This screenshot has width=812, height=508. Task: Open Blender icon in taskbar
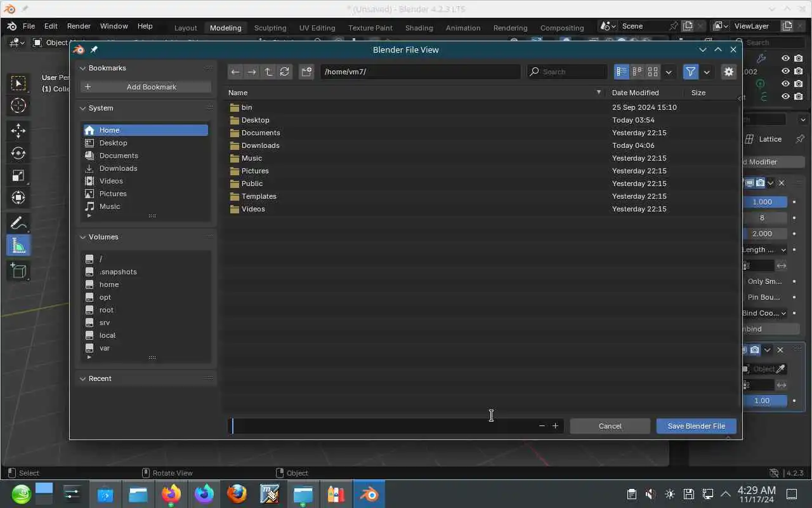point(369,494)
